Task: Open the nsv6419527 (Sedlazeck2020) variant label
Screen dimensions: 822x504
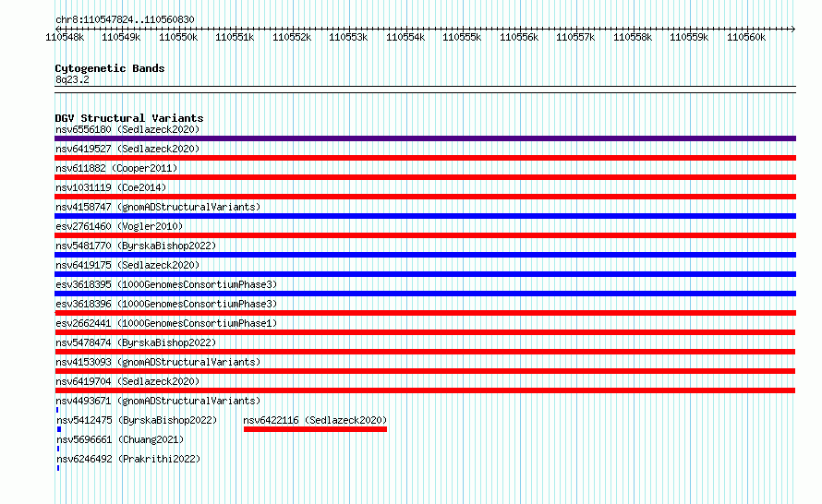Action: coord(127,149)
